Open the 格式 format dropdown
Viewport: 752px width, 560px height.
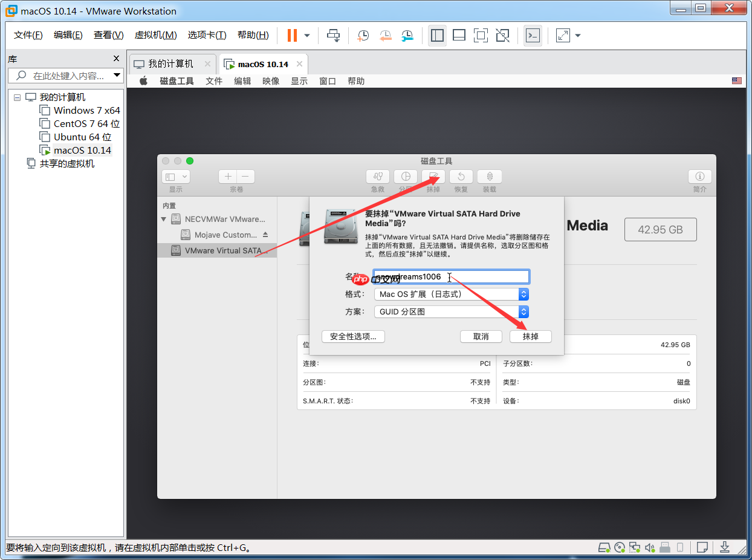pos(523,294)
